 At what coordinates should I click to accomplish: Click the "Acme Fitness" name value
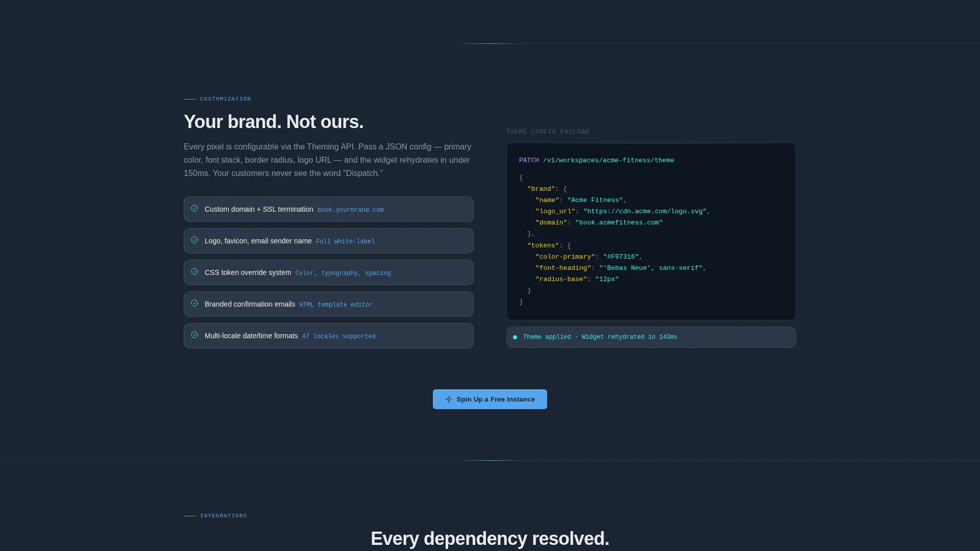[x=595, y=200]
